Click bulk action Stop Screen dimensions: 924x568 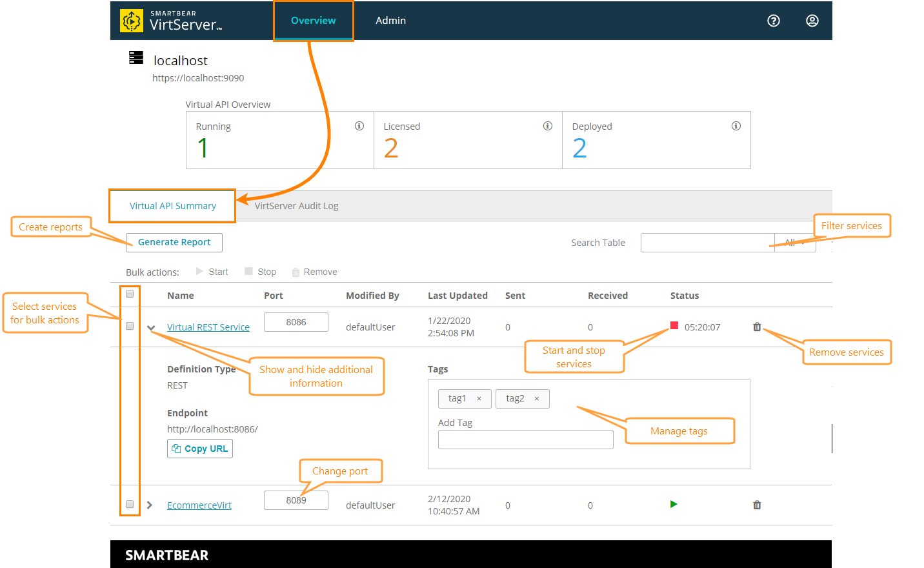click(260, 272)
